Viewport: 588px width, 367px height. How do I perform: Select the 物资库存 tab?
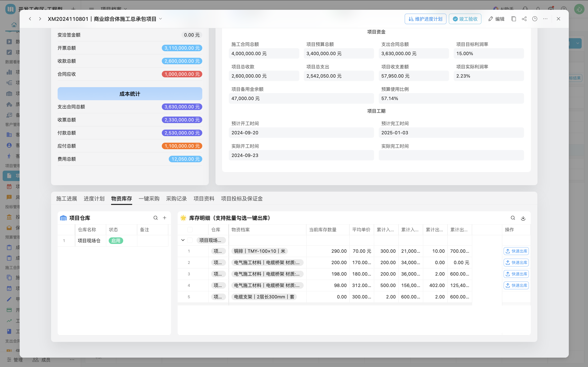coord(121,199)
